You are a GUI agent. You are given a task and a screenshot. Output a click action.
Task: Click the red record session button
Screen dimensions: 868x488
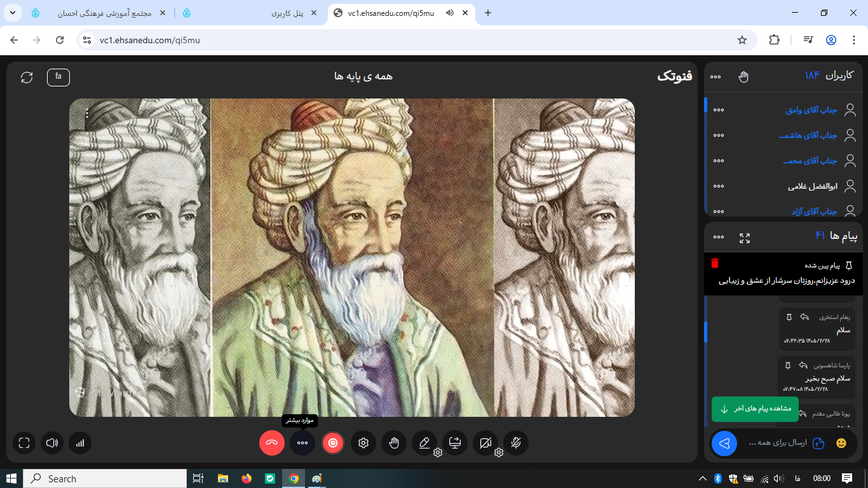click(x=333, y=443)
